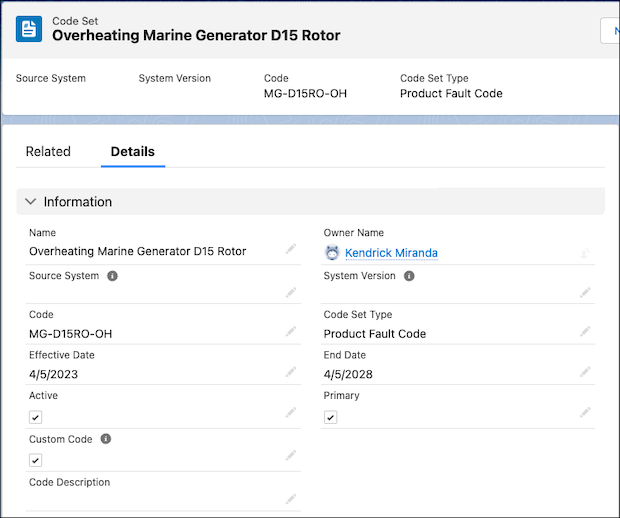This screenshot has width=620, height=518.
Task: Click the edit pencil for End Date
Action: pyautogui.click(x=585, y=372)
